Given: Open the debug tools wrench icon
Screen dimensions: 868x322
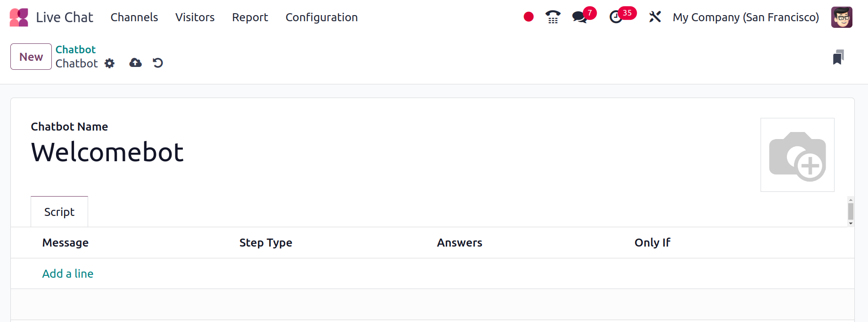Looking at the screenshot, I should (655, 17).
